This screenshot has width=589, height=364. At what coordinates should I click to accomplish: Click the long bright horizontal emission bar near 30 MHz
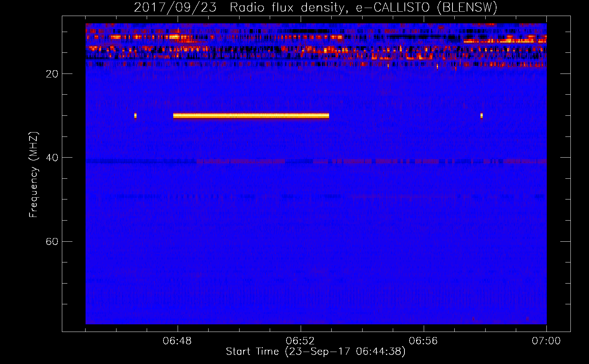251,116
